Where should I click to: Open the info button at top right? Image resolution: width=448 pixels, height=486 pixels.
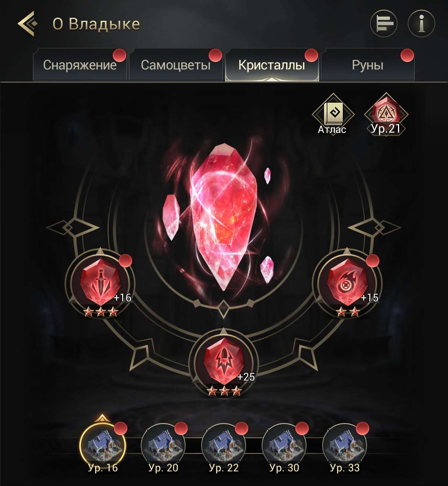(421, 24)
